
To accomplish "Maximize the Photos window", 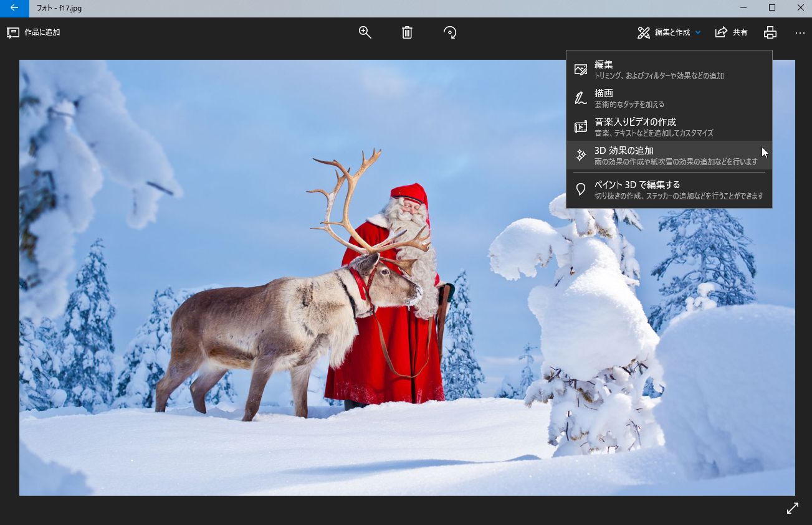I will tap(771, 8).
